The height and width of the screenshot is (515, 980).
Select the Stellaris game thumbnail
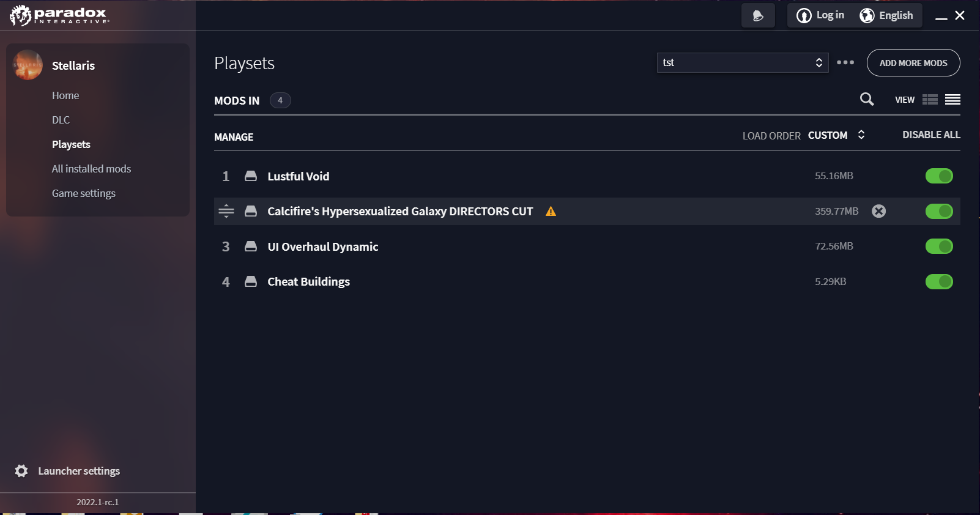point(28,65)
